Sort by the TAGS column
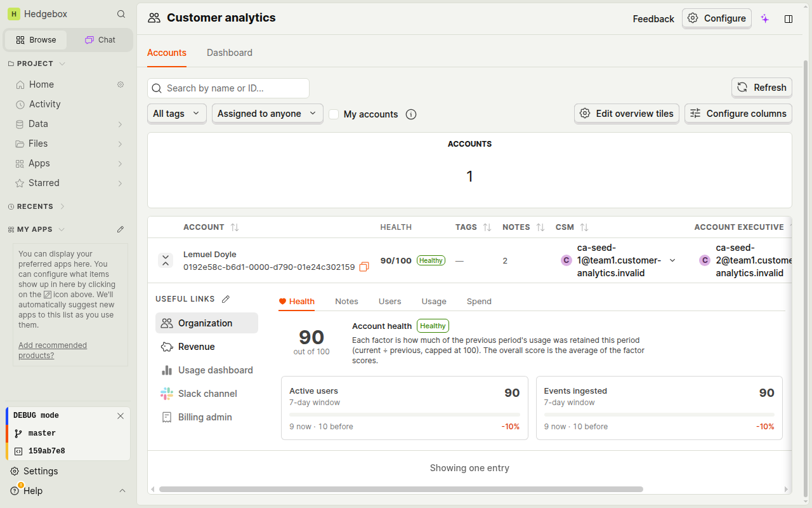The image size is (812, 508). pos(487,227)
